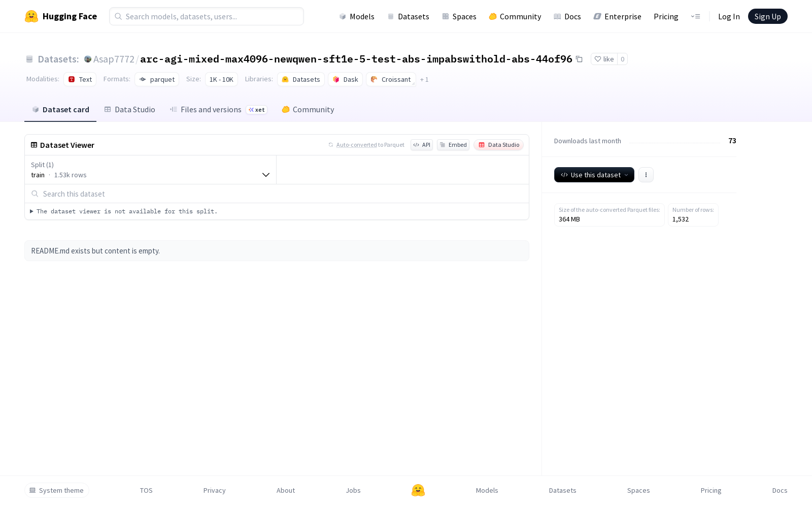Click the Hugging Face emoji in footer
Screen dimensions: 812x508
[x=418, y=490]
